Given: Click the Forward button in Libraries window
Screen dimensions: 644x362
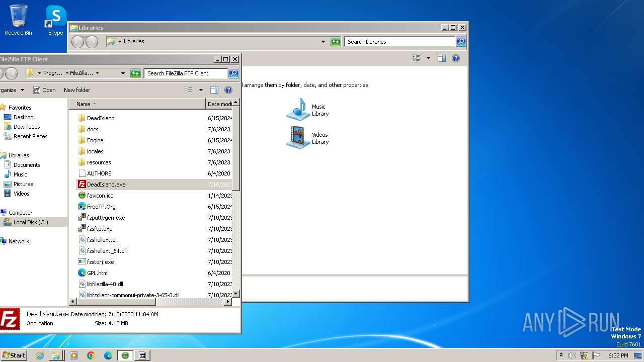Looking at the screenshot, I should 92,42.
